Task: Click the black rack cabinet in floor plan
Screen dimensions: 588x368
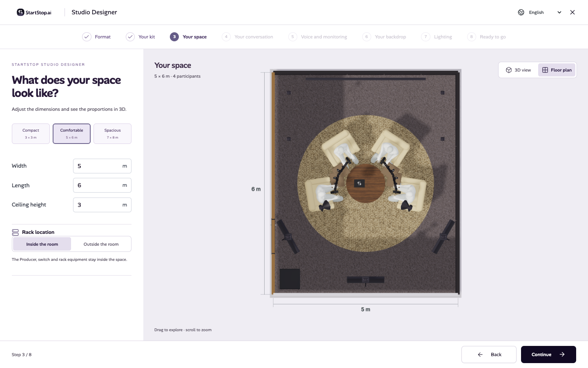Action: (290, 279)
